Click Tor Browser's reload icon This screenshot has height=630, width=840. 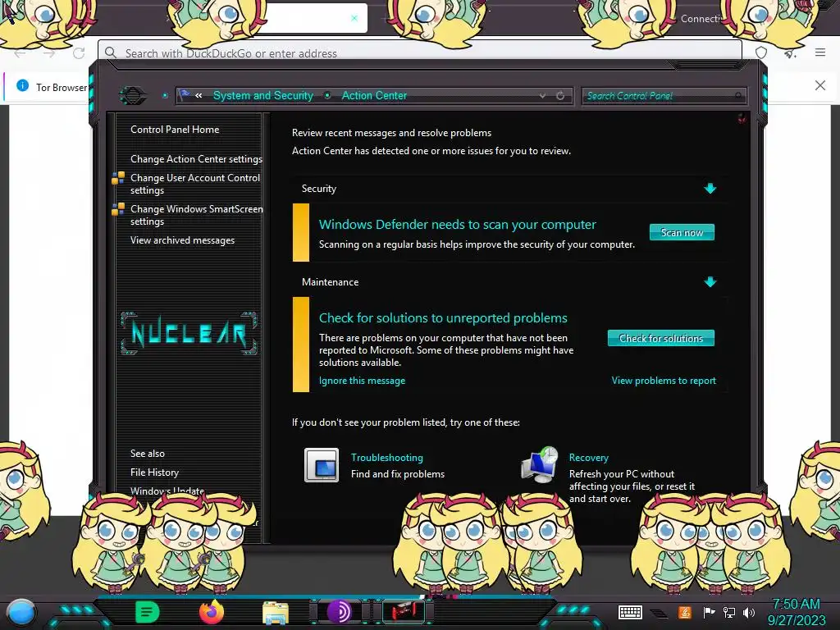(79, 53)
